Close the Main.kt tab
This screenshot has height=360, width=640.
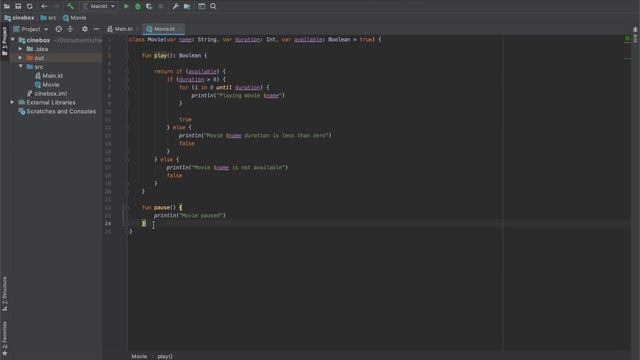(138, 29)
